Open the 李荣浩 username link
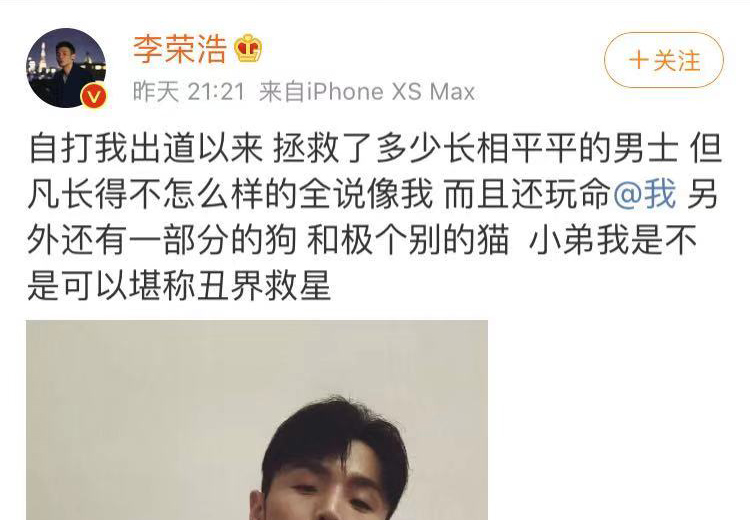This screenshot has height=520, width=750. point(179,49)
